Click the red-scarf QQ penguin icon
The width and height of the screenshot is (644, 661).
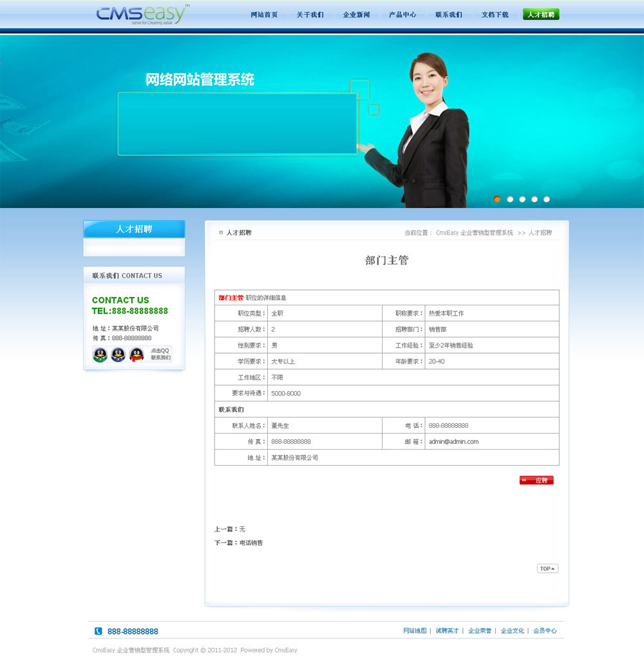137,354
